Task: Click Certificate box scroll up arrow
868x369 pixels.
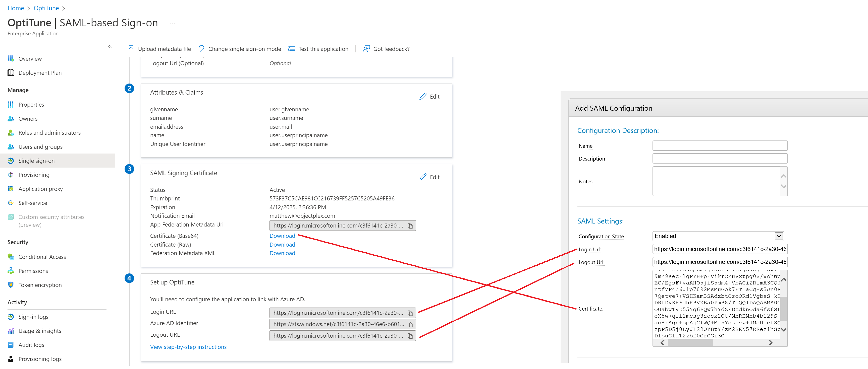Action: point(784,280)
